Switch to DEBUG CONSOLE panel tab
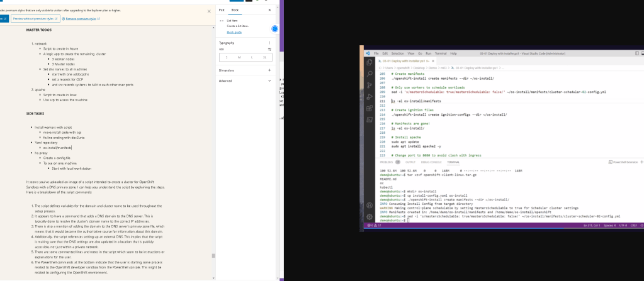Screen dimensions: 644x281 tap(432, 162)
